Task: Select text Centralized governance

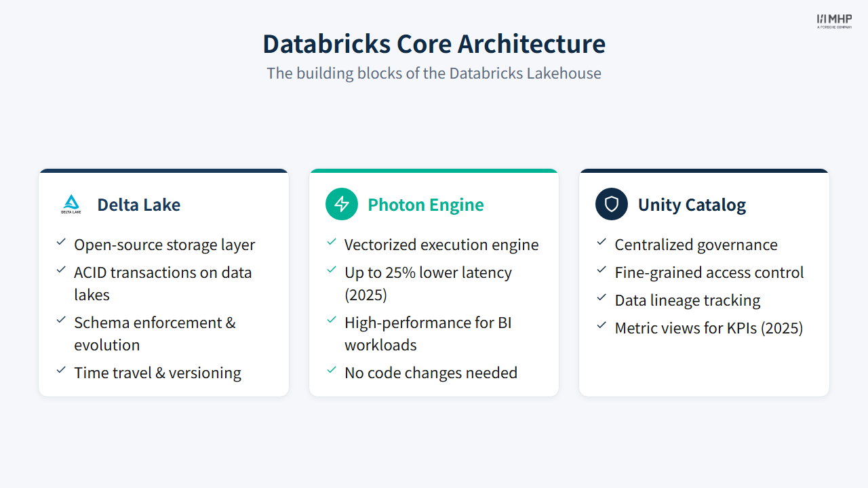Action: 696,245
